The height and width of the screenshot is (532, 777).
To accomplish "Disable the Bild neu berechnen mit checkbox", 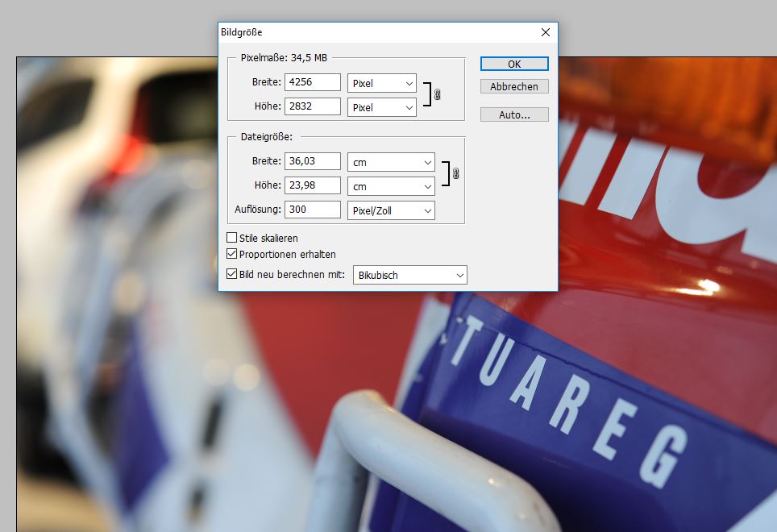I will tap(232, 275).
